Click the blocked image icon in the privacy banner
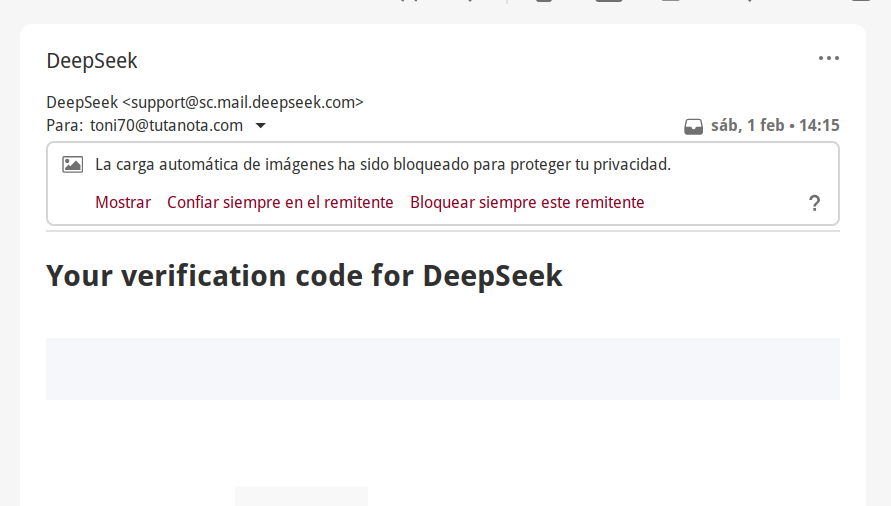Image resolution: width=891 pixels, height=506 pixels. [72, 165]
